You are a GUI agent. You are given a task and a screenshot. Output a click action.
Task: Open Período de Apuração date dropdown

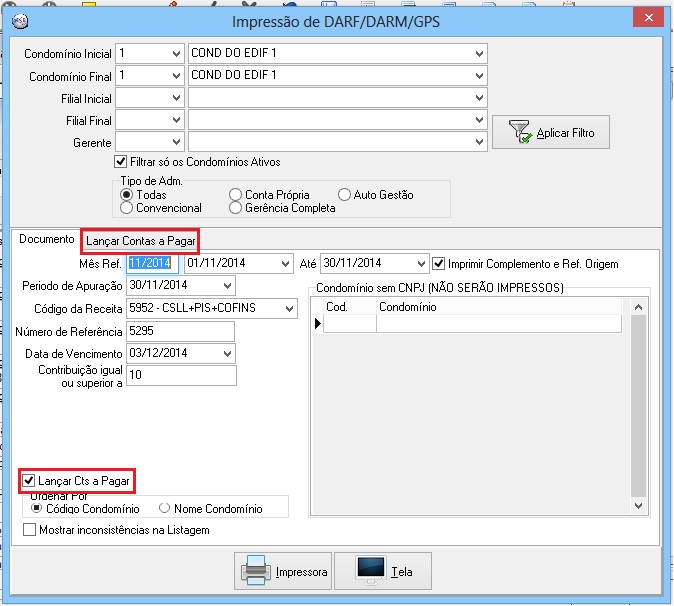pyautogui.click(x=227, y=285)
